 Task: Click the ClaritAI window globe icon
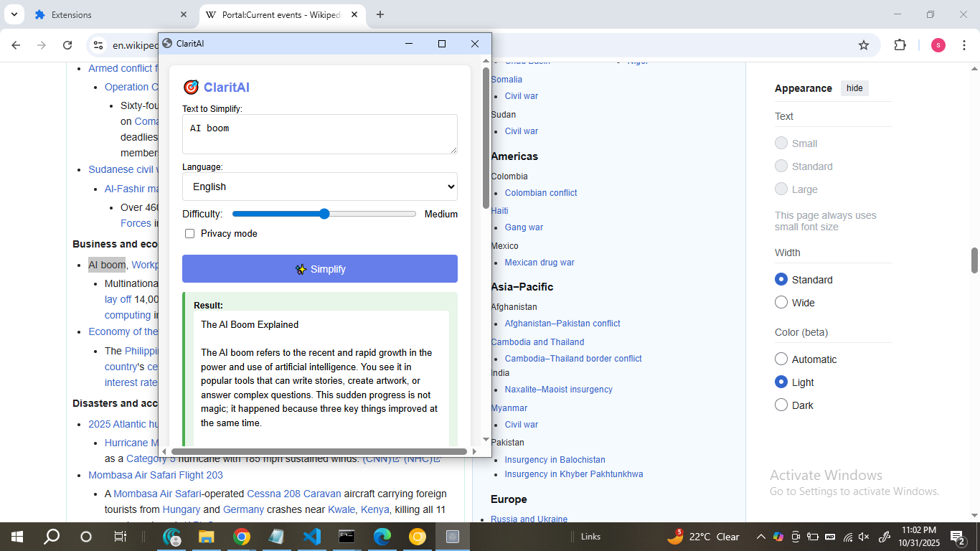pos(167,43)
